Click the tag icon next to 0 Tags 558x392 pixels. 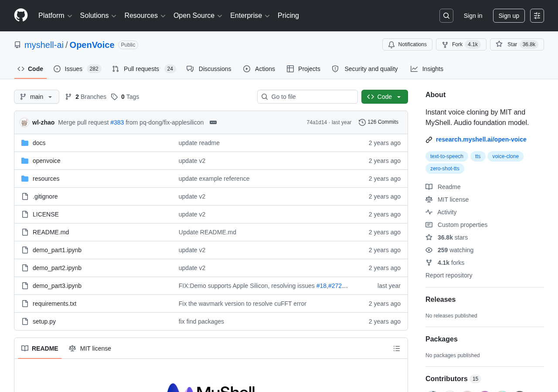(114, 97)
